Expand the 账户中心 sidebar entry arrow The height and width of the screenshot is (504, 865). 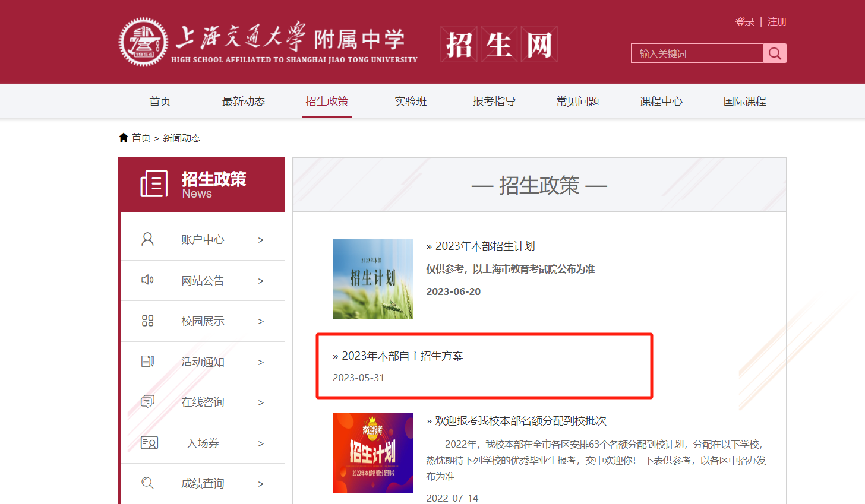260,239
